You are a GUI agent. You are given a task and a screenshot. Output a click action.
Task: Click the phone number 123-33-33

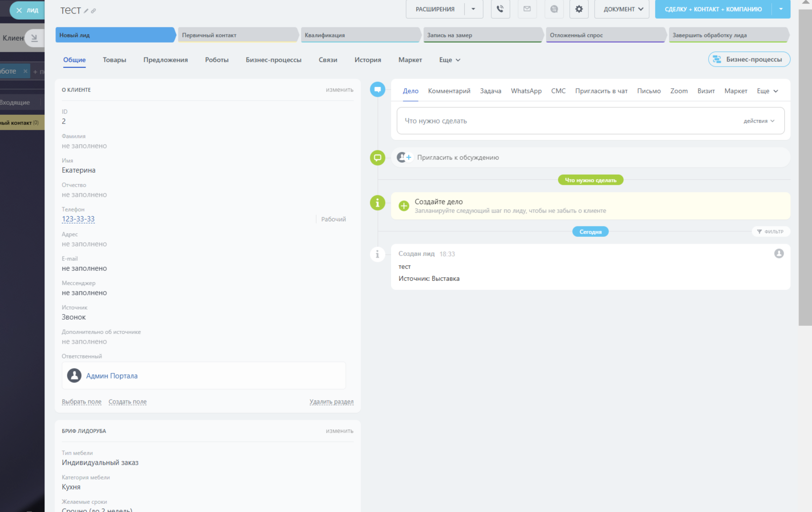tap(78, 219)
